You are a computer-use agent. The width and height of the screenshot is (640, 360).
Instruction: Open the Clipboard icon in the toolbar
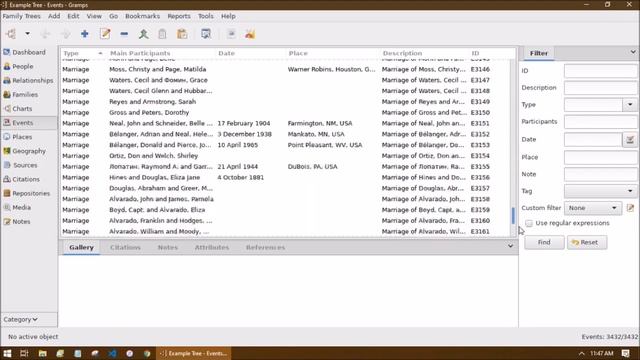tap(162, 34)
